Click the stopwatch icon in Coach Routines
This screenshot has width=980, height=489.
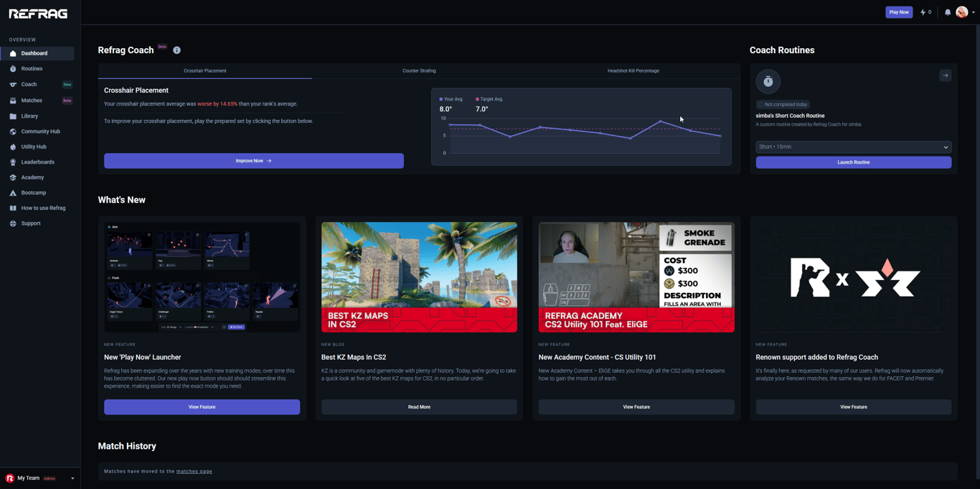(768, 81)
